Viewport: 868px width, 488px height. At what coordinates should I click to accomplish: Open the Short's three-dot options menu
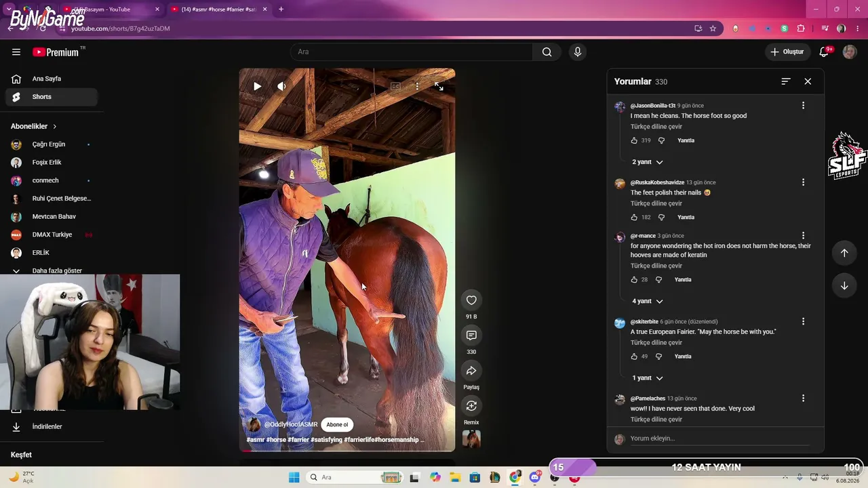(417, 86)
